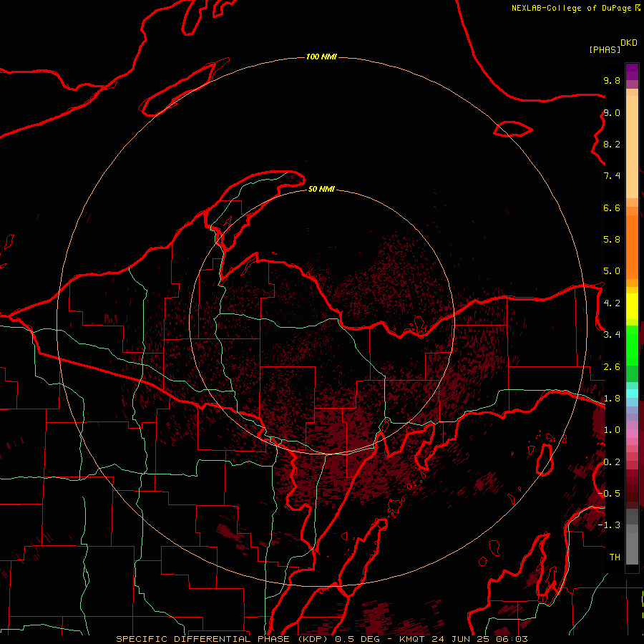644x644 pixels.
Task: Click the 8.2 legend value
Action: (612, 144)
